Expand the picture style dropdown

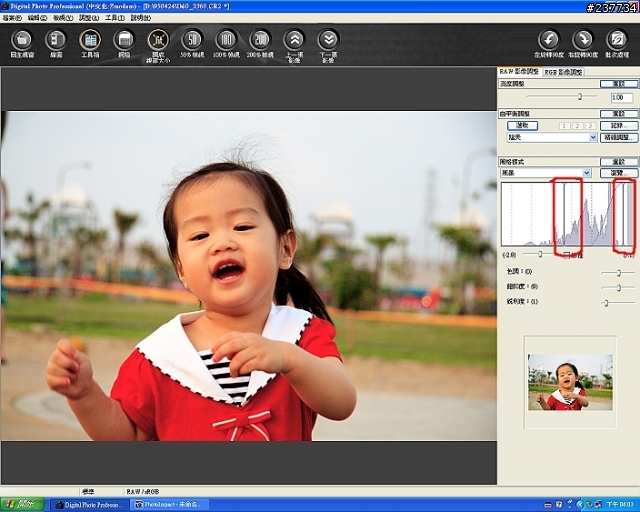coord(587,173)
